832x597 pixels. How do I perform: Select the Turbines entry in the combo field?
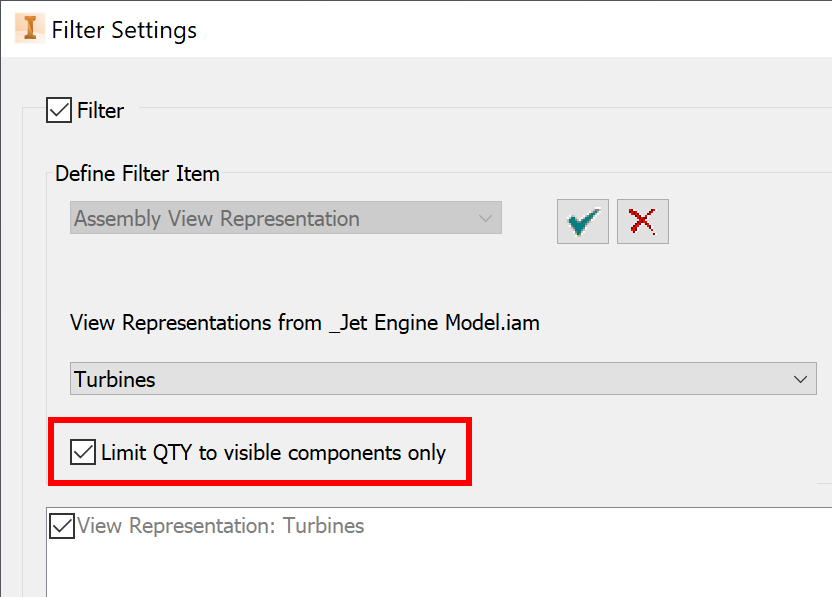[440, 379]
